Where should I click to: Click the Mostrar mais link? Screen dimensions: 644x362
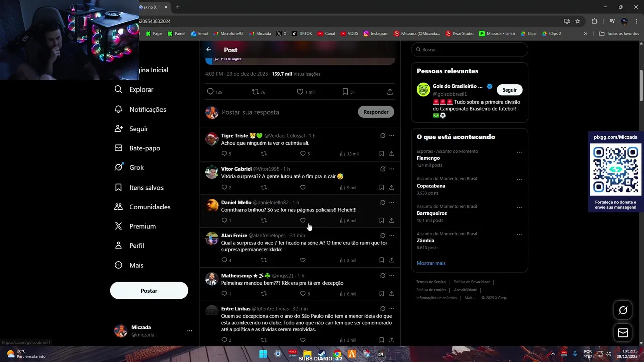click(431, 263)
